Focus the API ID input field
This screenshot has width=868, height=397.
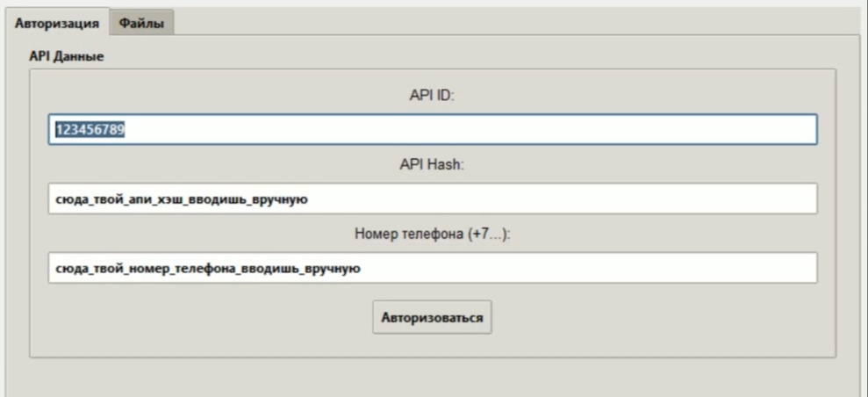tap(432, 129)
